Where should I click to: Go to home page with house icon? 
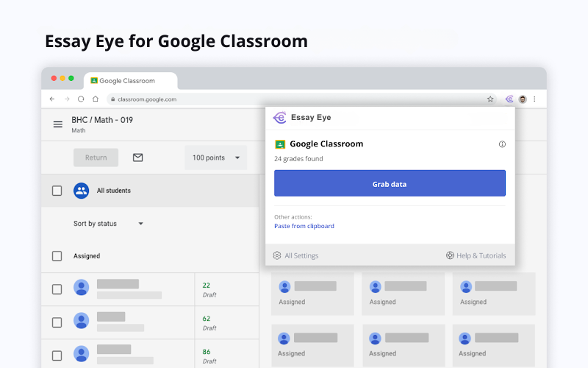pyautogui.click(x=96, y=99)
